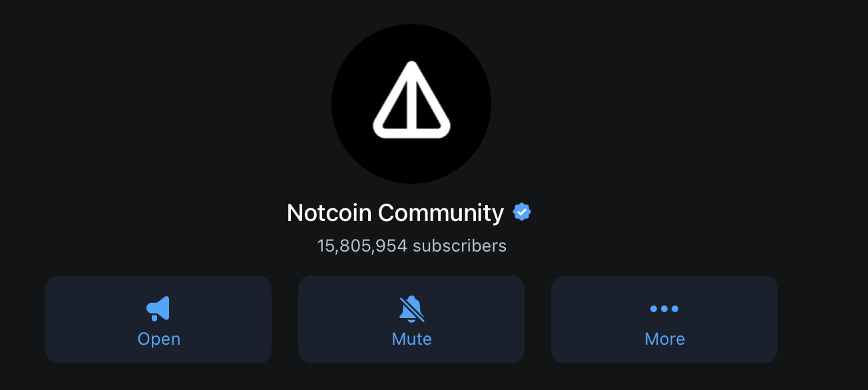Select the word "Community" in the channel name

441,213
